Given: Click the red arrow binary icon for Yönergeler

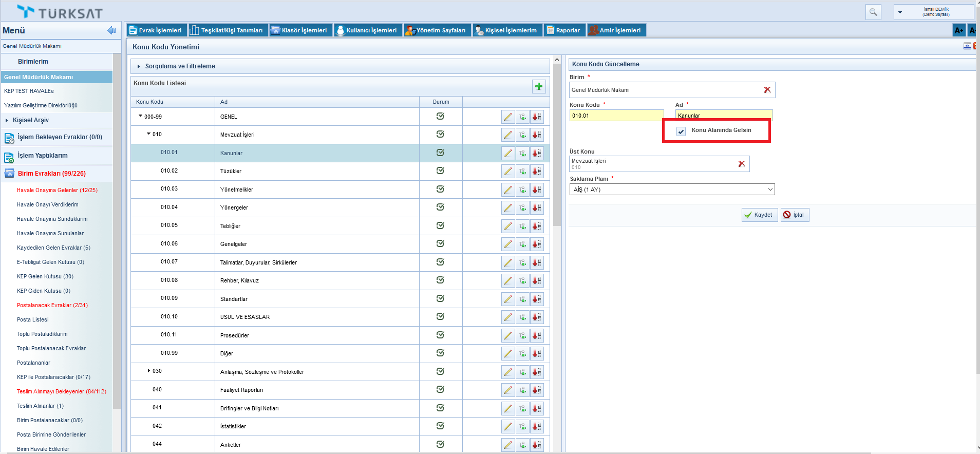Looking at the screenshot, I should pos(537,208).
